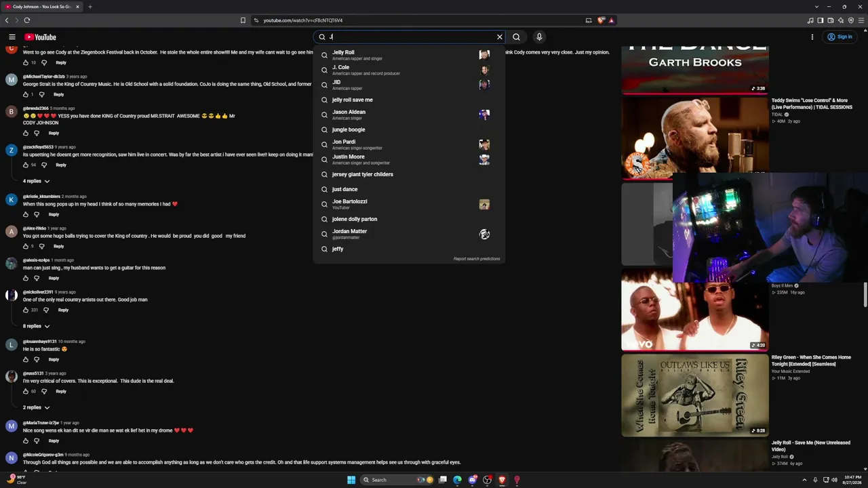Open Discord from the taskbar

coord(473,480)
